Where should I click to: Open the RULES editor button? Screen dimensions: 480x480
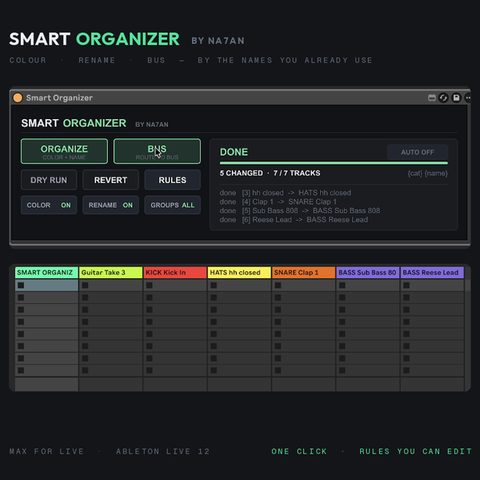coord(172,180)
